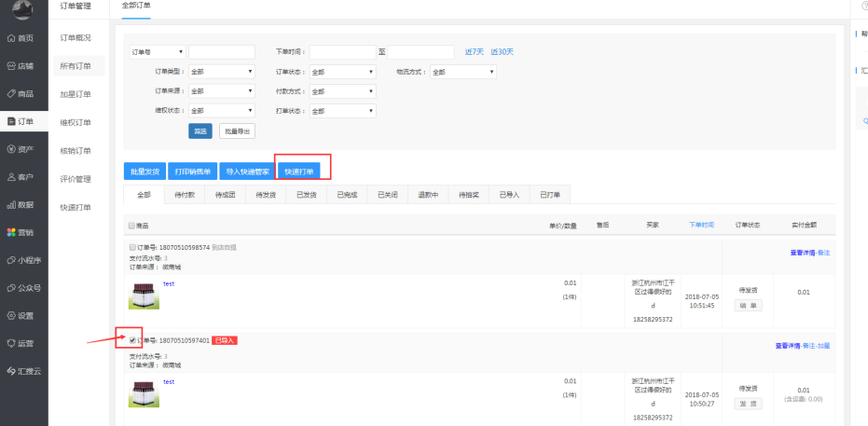Expand the 付款方式 dropdown
This screenshot has height=426, width=868.
click(x=342, y=91)
